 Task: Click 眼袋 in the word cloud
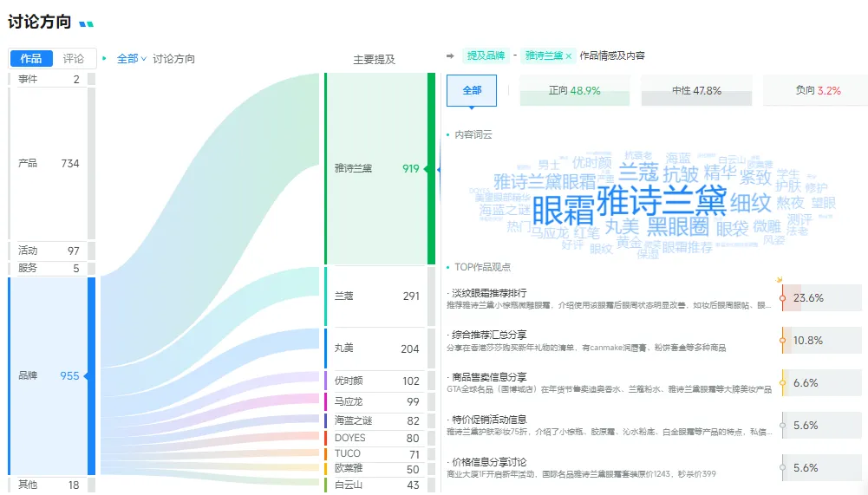click(732, 229)
